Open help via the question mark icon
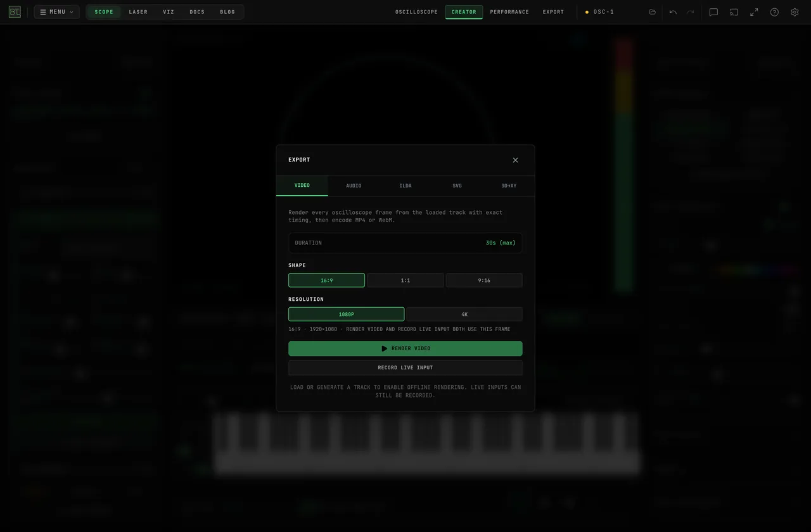This screenshot has width=811, height=532. [x=774, y=12]
